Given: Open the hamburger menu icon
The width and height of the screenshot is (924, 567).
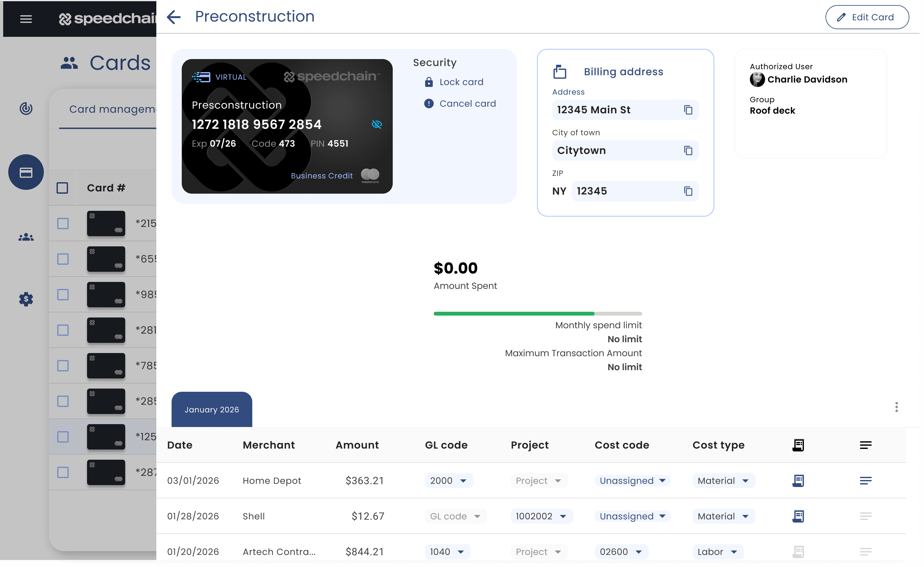Looking at the screenshot, I should point(26,19).
